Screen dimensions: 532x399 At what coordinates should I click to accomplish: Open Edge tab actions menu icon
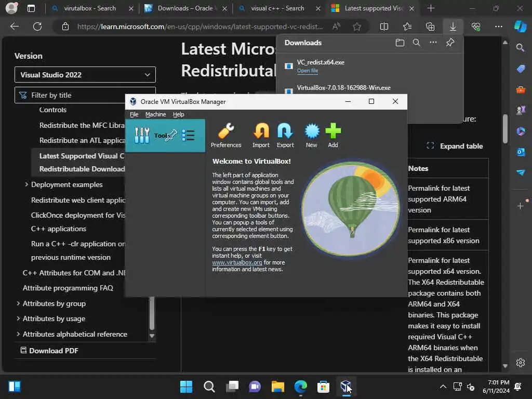pyautogui.click(x=31, y=8)
